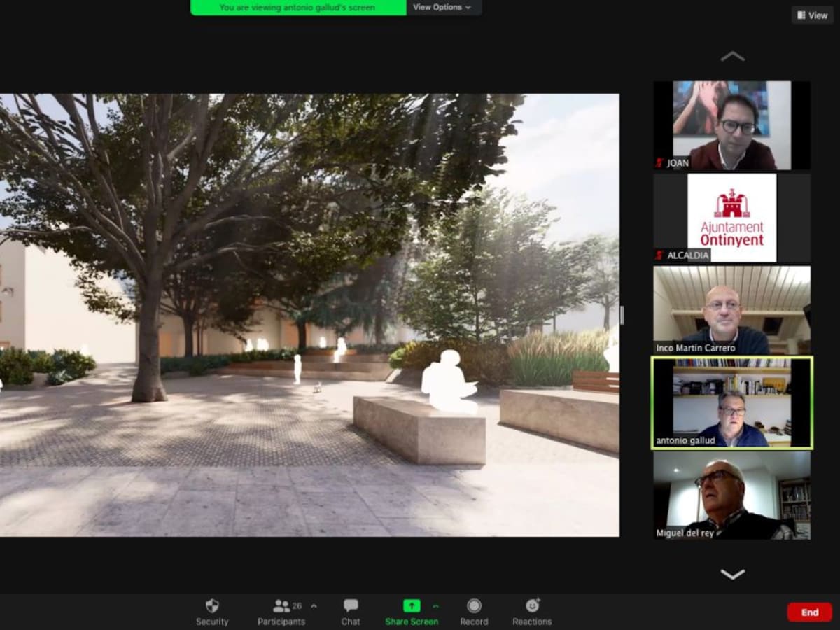The height and width of the screenshot is (630, 840).
Task: Open the caret beside Share Screen
Action: click(x=435, y=605)
